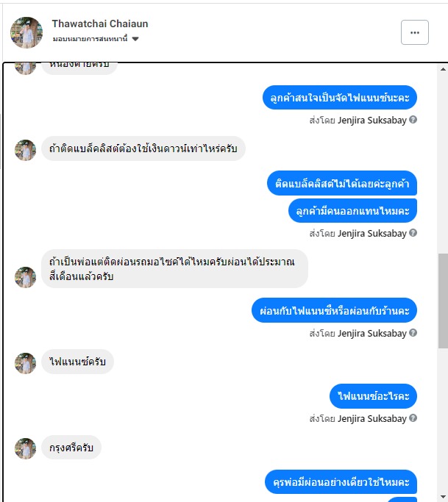This screenshot has width=448, height=502.
Task: Click the scrollbar up arrow
Action: [443, 69]
